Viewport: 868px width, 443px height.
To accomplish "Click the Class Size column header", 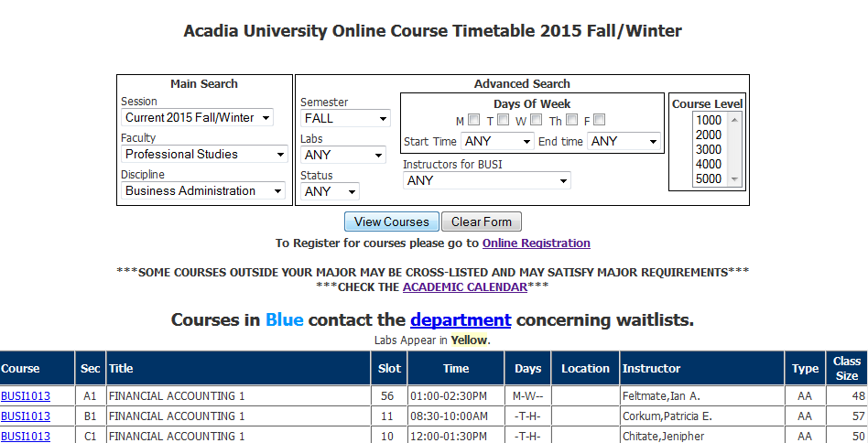I will point(847,368).
